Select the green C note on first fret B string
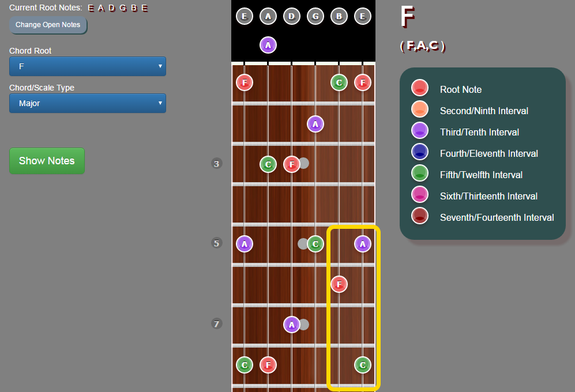Image resolution: width=575 pixels, height=392 pixels. 339,82
